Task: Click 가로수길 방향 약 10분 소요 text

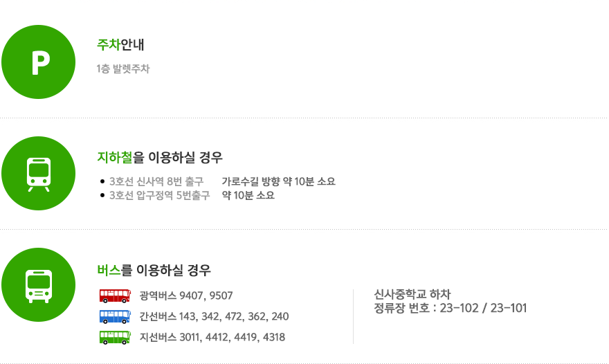Action: click(278, 181)
